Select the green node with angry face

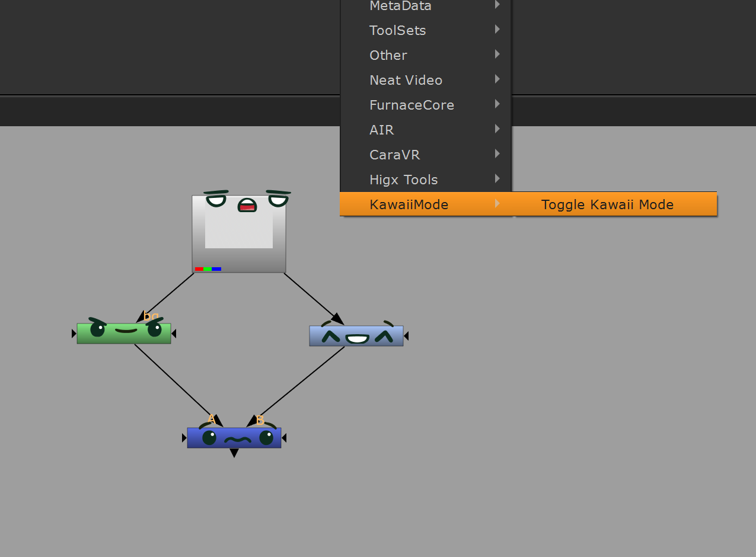[x=124, y=334]
